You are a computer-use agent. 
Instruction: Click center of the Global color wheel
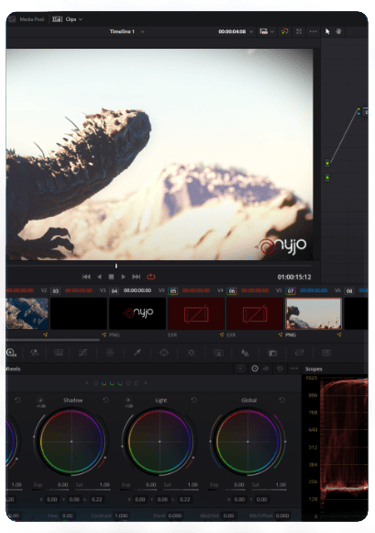[248, 442]
